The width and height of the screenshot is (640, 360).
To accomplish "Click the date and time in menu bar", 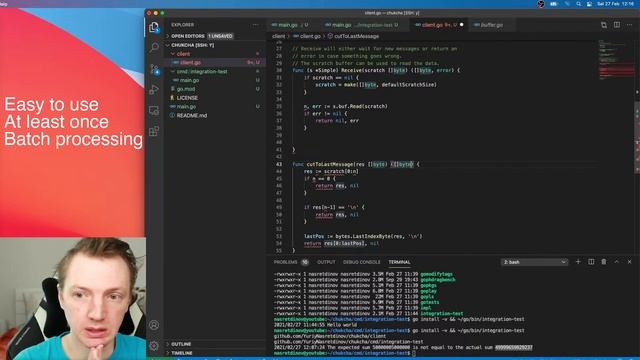I will [x=616, y=4].
